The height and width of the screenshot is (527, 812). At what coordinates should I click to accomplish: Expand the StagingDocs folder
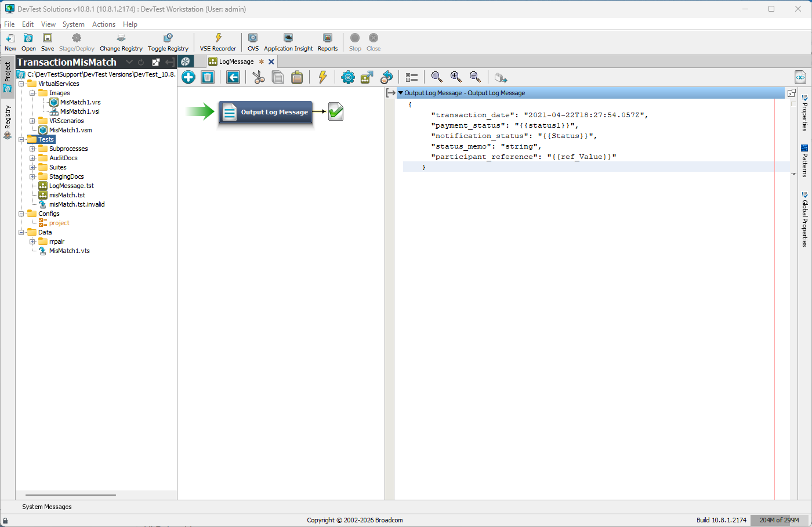coord(32,176)
